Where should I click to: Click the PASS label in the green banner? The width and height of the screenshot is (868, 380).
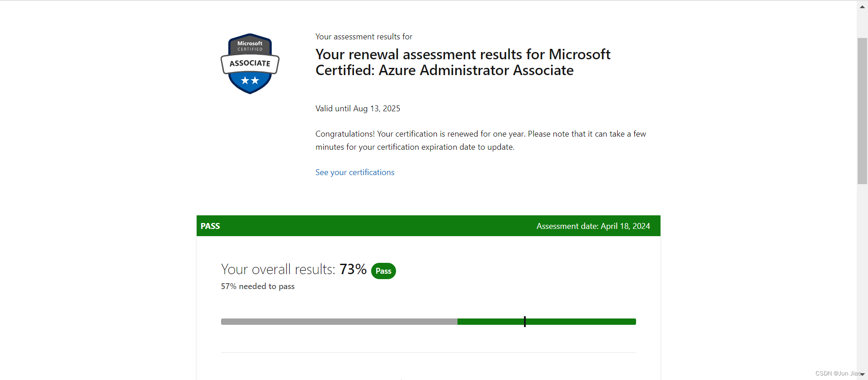[210, 226]
